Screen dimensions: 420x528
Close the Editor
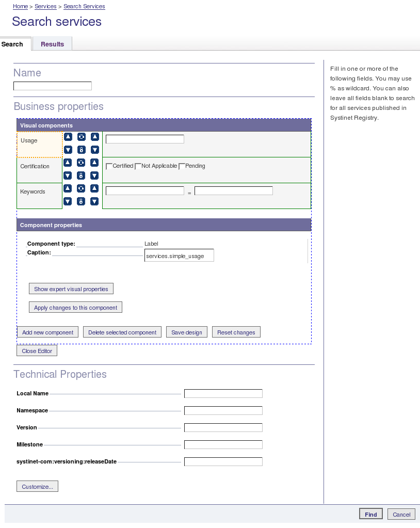click(37, 350)
